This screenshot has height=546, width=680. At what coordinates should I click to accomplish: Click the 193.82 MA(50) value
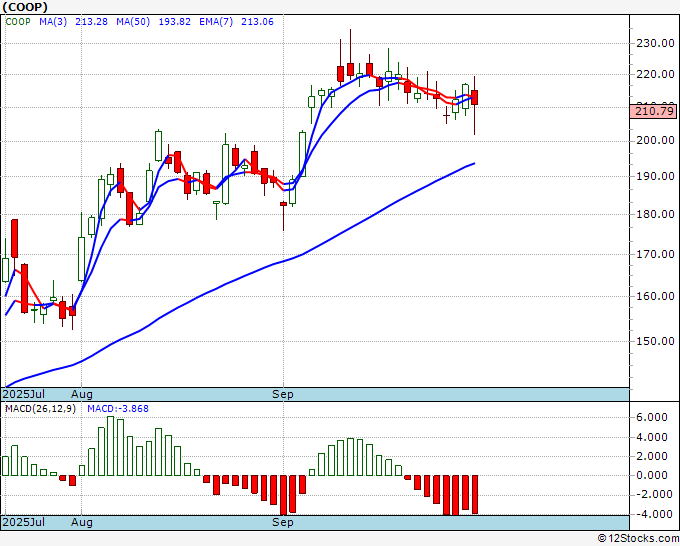click(174, 22)
